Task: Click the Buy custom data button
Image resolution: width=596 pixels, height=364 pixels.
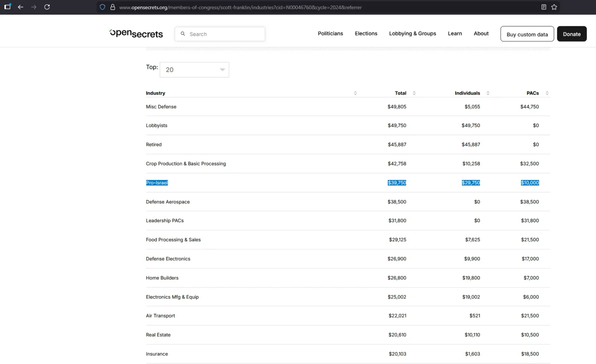Action: [x=527, y=34]
